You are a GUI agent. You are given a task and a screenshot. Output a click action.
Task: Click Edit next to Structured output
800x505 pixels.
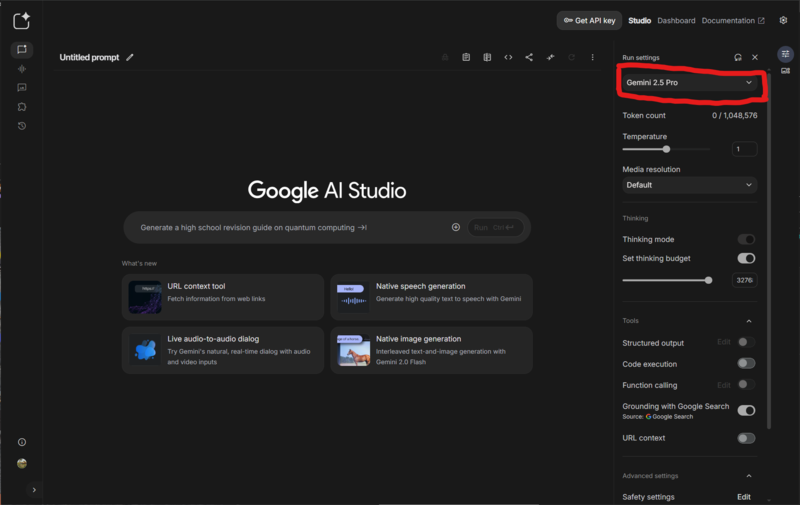tap(723, 342)
